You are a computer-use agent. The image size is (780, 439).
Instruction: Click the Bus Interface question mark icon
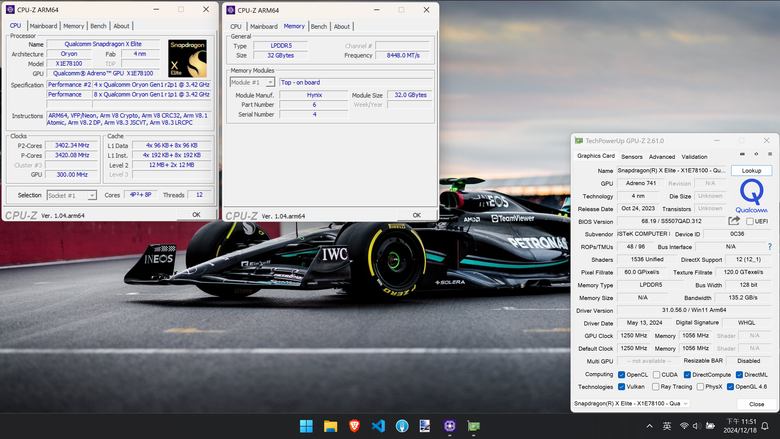coord(770,247)
